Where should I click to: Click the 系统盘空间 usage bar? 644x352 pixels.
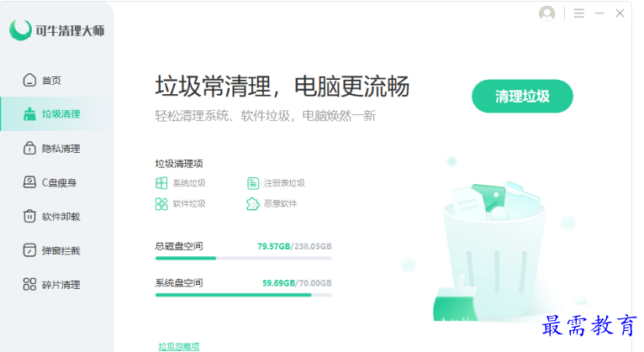pos(244,295)
